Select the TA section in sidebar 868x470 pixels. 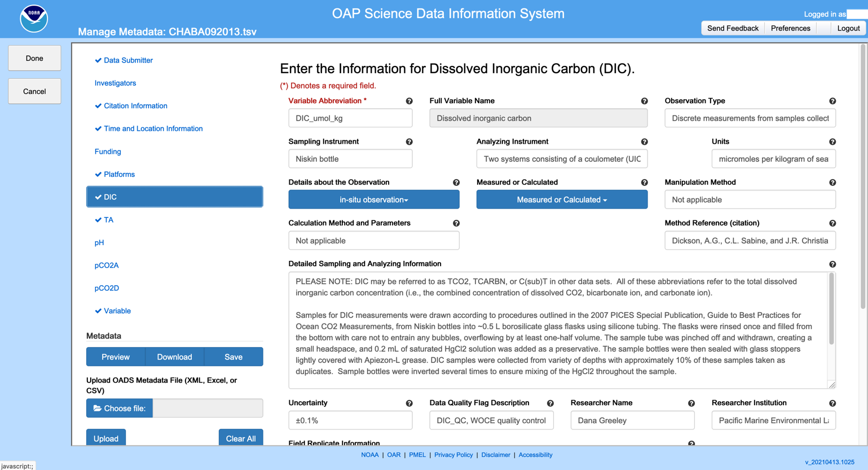pos(108,220)
